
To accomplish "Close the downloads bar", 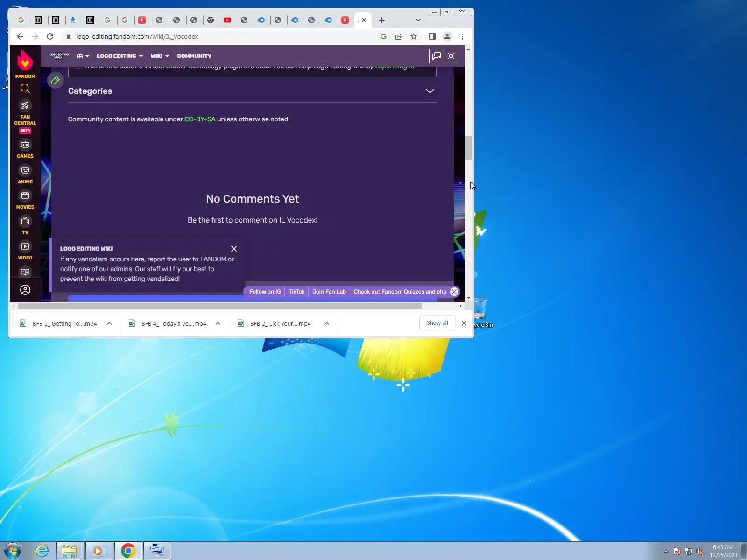I will (464, 323).
